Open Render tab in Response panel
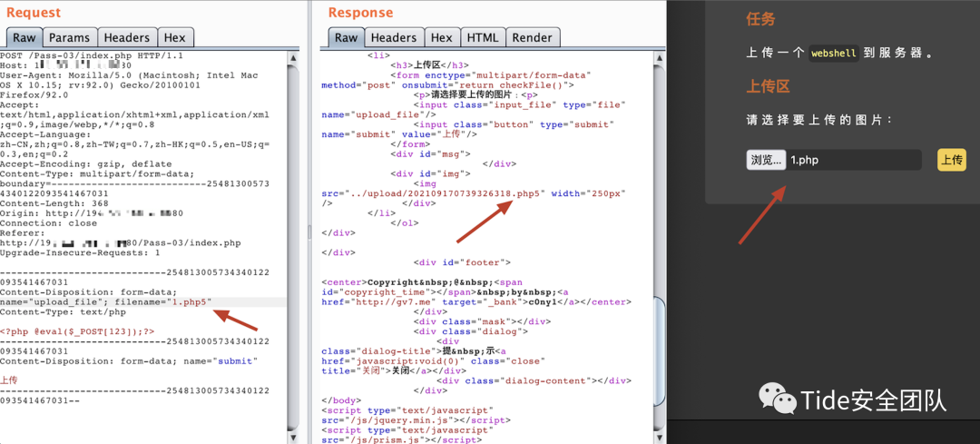This screenshot has height=444, width=980. (x=533, y=37)
